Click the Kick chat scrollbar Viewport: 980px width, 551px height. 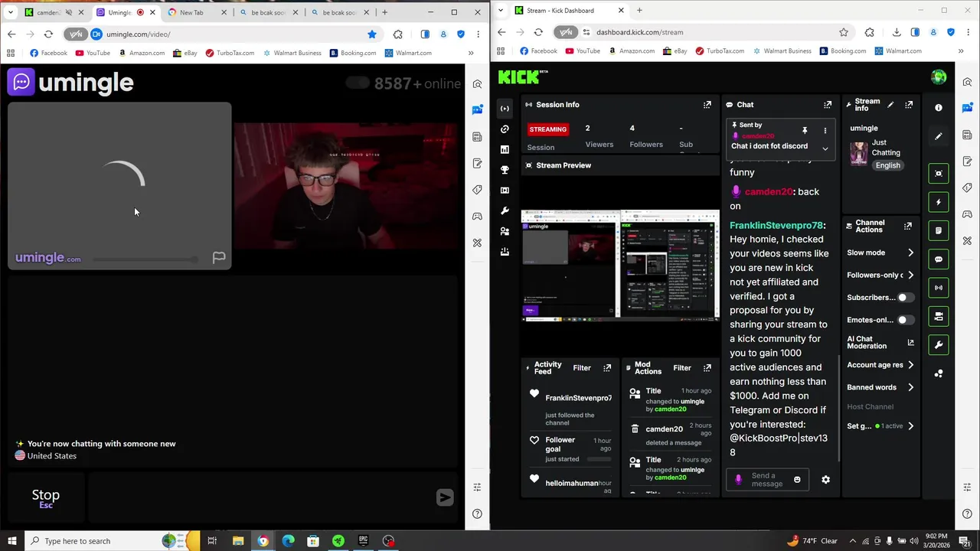click(x=839, y=409)
